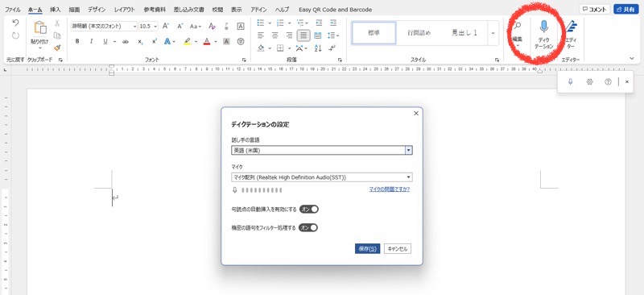The height and width of the screenshot is (295, 644).
Task: Close the dictation settings dialog
Action: pos(416,113)
